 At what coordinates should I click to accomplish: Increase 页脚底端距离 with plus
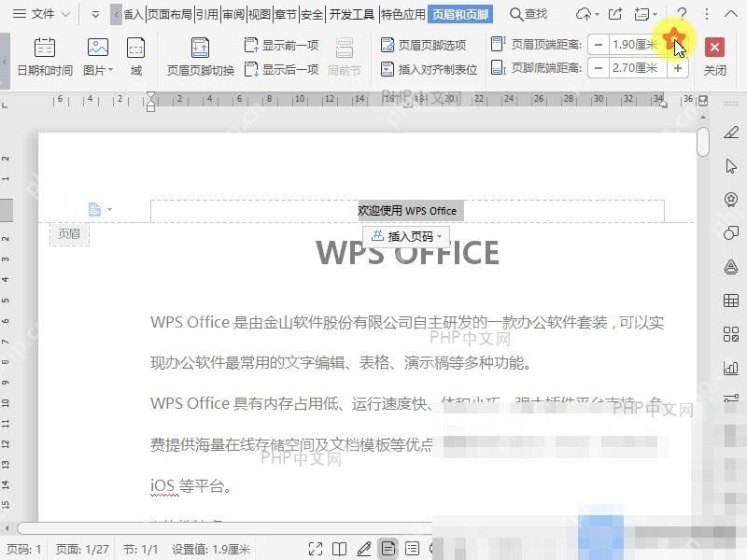click(x=678, y=68)
